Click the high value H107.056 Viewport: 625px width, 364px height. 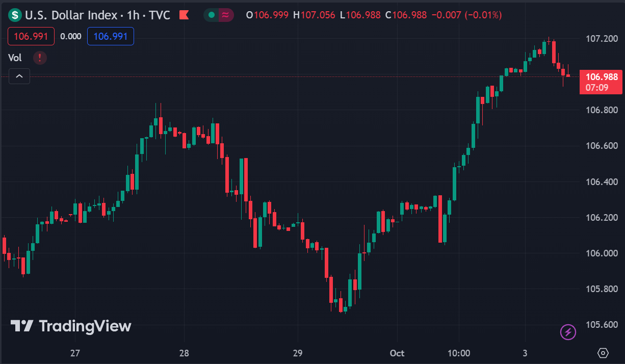pos(314,15)
